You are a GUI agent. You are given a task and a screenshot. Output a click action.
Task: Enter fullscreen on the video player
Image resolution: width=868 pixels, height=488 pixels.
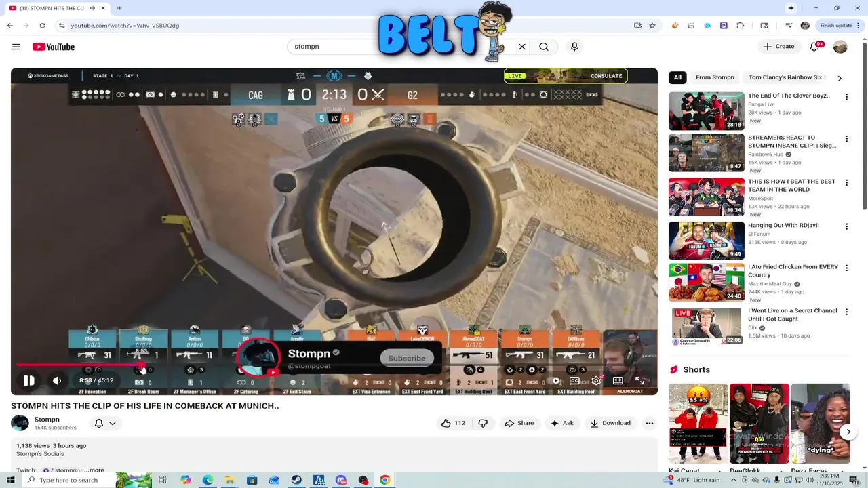(639, 381)
